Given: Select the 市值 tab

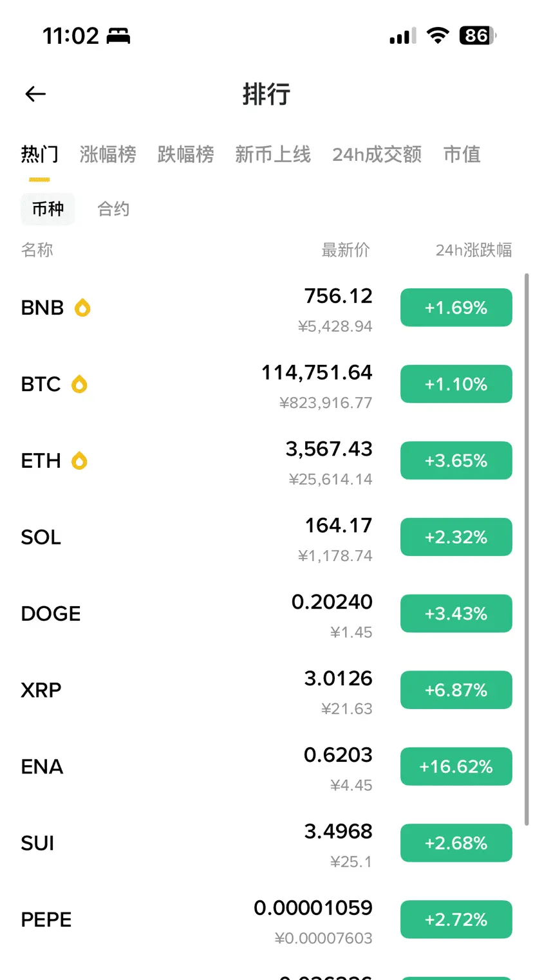Looking at the screenshot, I should point(462,154).
